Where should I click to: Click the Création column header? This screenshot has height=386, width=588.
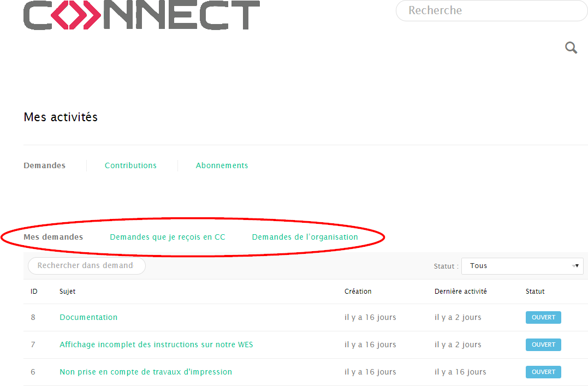358,292
